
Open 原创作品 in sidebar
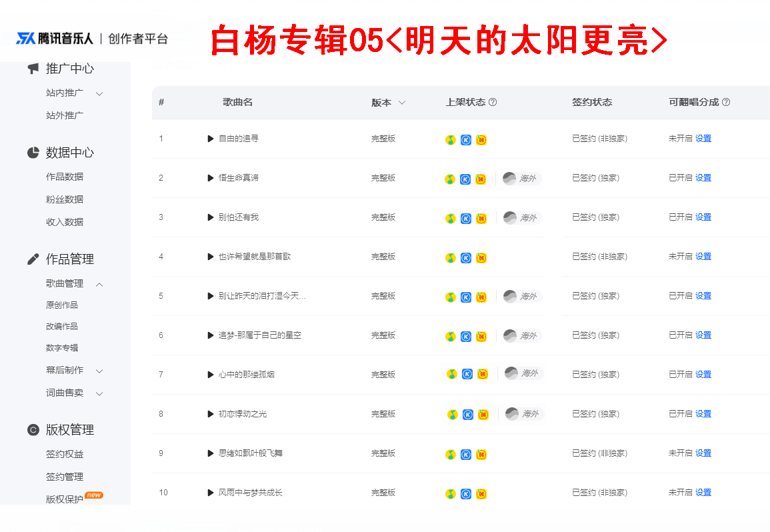[62, 305]
